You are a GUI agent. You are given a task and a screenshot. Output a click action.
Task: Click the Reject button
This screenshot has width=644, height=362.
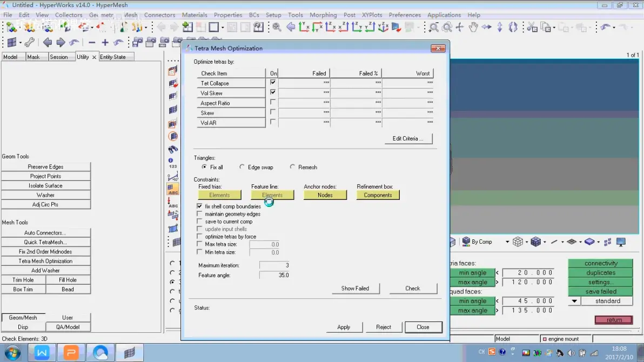point(384,327)
